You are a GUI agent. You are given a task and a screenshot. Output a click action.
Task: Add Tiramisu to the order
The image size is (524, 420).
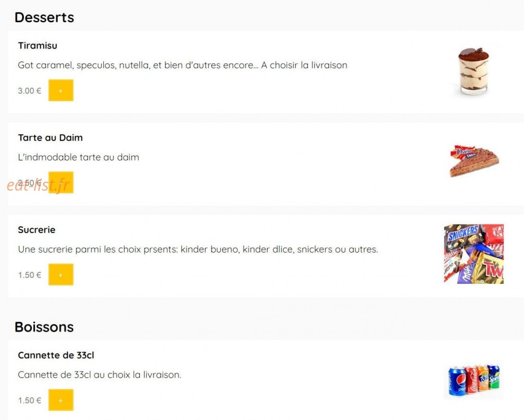point(61,90)
